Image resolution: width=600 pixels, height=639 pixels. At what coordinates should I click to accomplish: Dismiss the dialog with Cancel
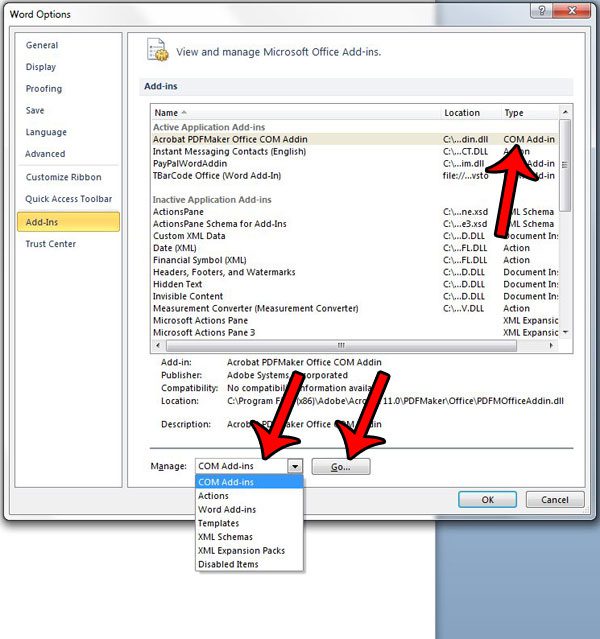pos(555,500)
